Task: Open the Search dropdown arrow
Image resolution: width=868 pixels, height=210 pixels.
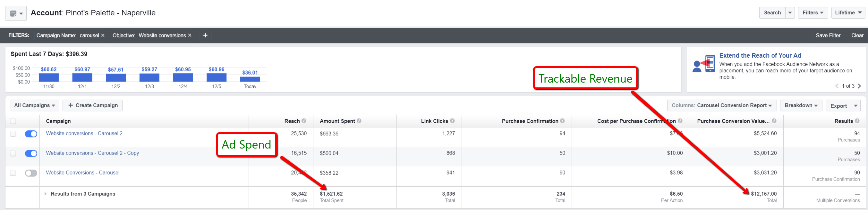Action: (x=790, y=13)
